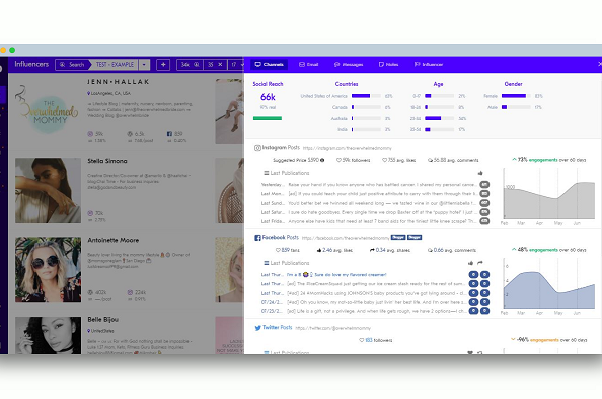The height and width of the screenshot is (399, 602).
Task: Click the yellow macOS minimize dot
Action: [x=3, y=50]
